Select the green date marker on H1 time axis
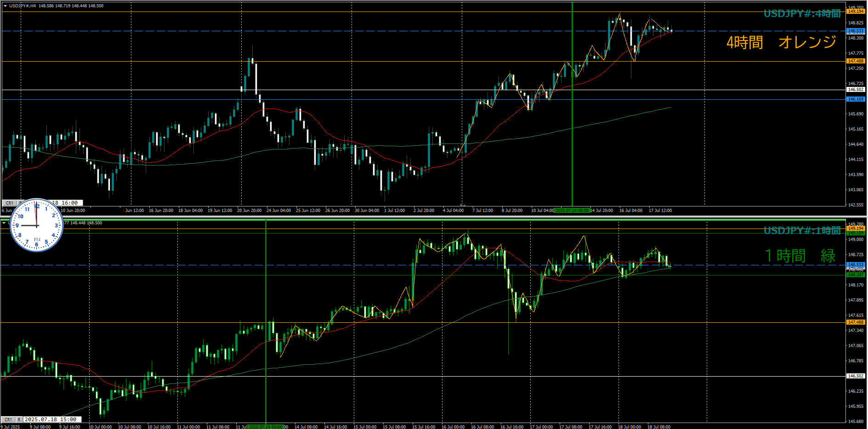Image resolution: width=868 pixels, height=429 pixels. point(266,427)
